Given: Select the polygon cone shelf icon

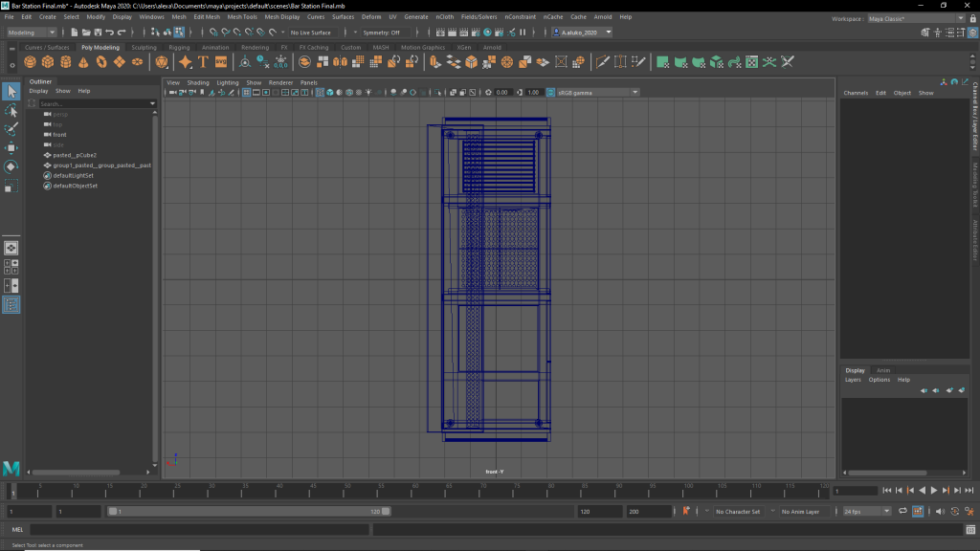Looking at the screenshot, I should coord(83,62).
